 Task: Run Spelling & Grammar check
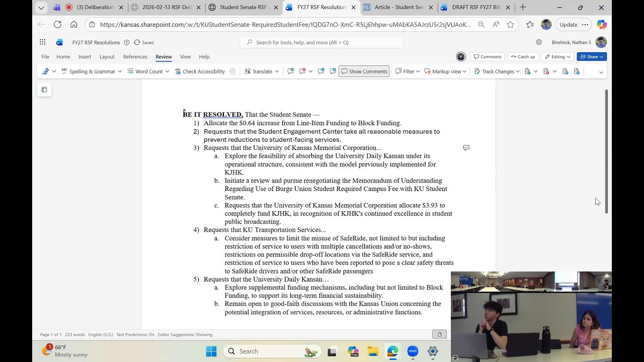coord(88,71)
